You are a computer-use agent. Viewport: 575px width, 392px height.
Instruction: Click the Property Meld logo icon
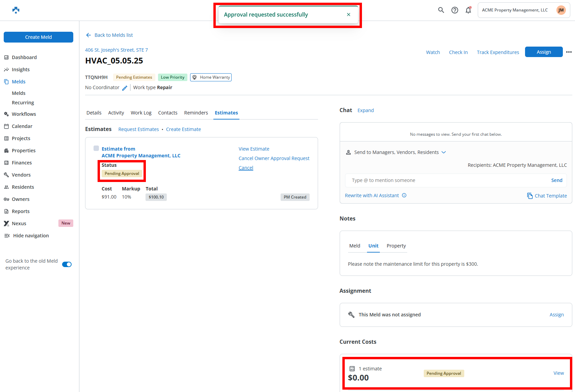tap(16, 10)
